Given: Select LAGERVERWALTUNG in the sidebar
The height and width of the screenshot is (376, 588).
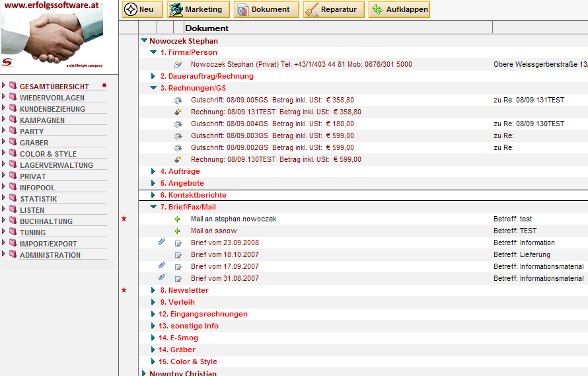Looking at the screenshot, I should tap(56, 165).
